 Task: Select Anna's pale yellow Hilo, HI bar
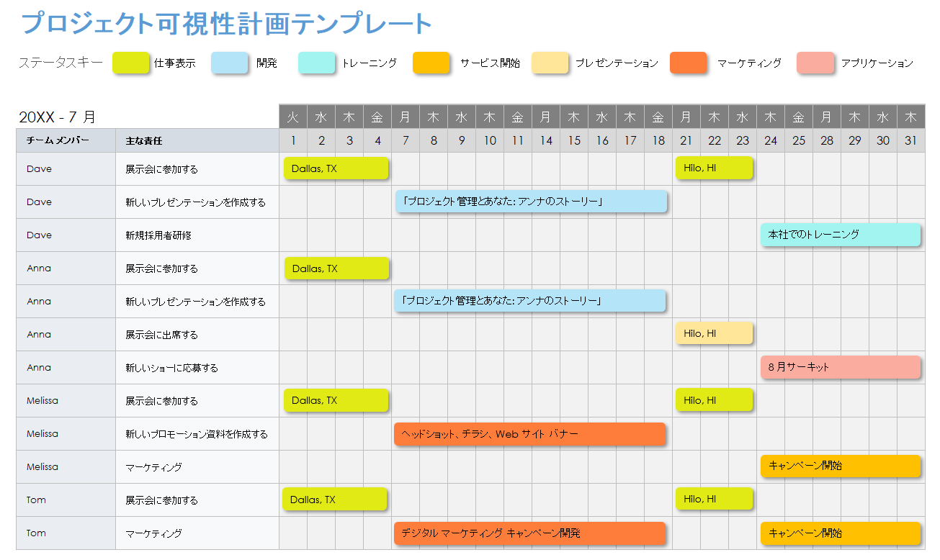(x=714, y=333)
